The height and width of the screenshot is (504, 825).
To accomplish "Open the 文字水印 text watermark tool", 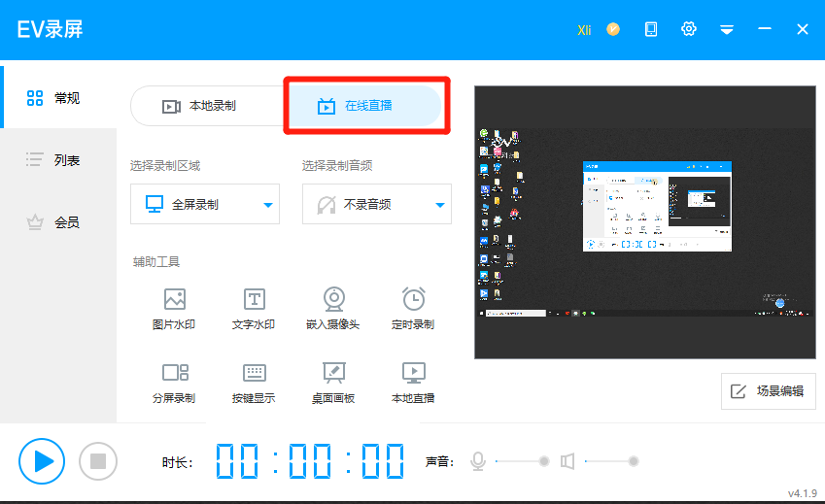I will click(x=254, y=308).
